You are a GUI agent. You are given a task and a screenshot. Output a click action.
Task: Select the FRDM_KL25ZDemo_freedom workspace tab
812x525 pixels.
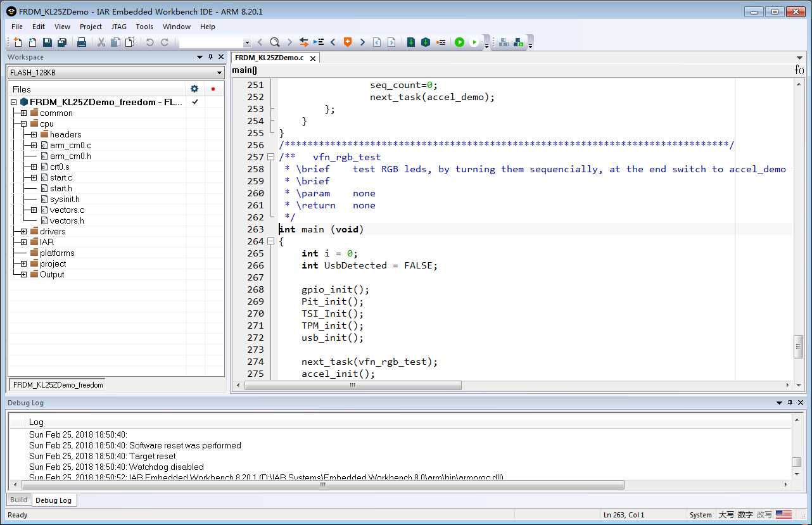[58, 385]
